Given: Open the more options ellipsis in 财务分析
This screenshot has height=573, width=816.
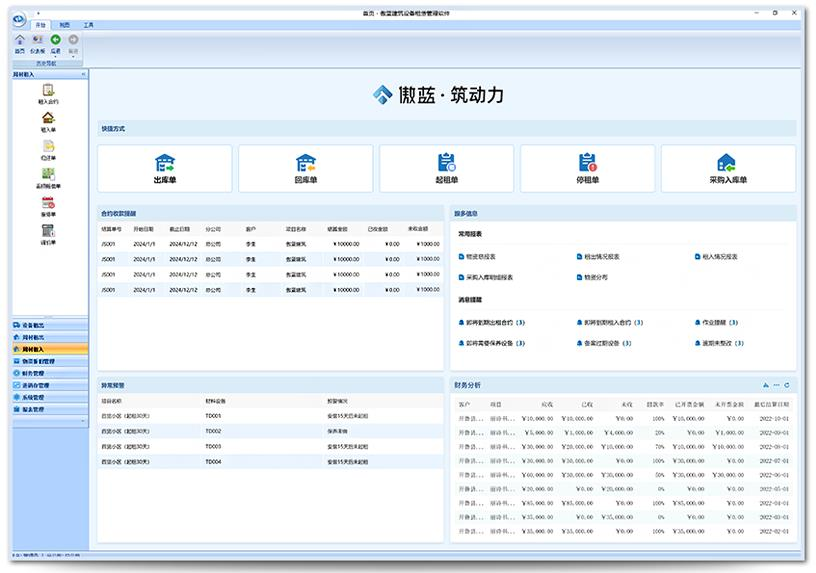Looking at the screenshot, I should pos(776,385).
